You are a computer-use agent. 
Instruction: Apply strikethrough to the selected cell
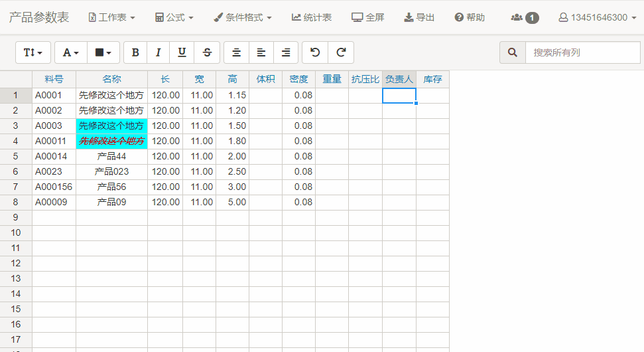207,52
